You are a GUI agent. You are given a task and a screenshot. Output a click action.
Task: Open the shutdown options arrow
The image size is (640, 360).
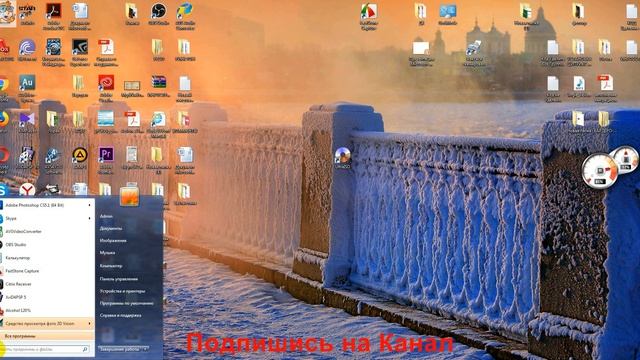146,349
